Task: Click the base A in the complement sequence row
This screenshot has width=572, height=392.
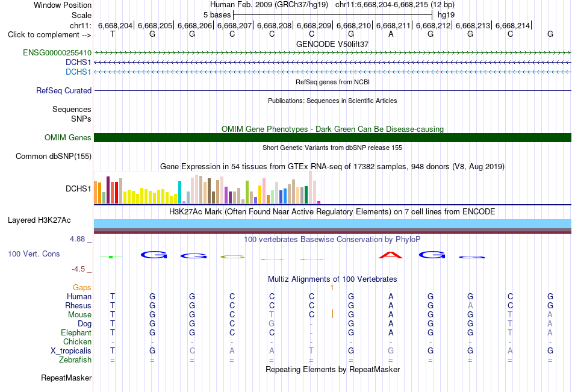Action: click(x=391, y=34)
